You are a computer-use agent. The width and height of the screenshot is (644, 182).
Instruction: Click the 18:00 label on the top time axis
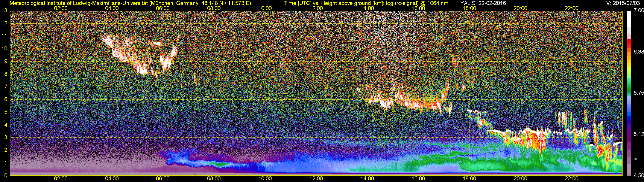point(469,8)
